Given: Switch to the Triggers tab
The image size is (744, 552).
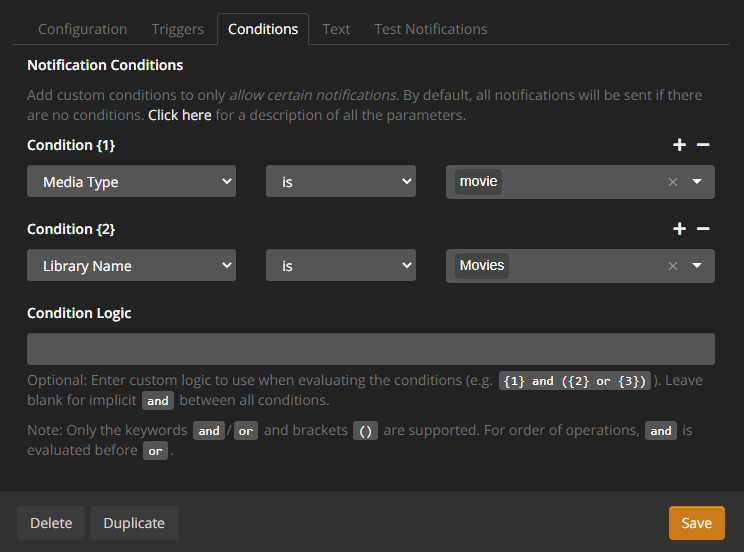Looking at the screenshot, I should [177, 29].
